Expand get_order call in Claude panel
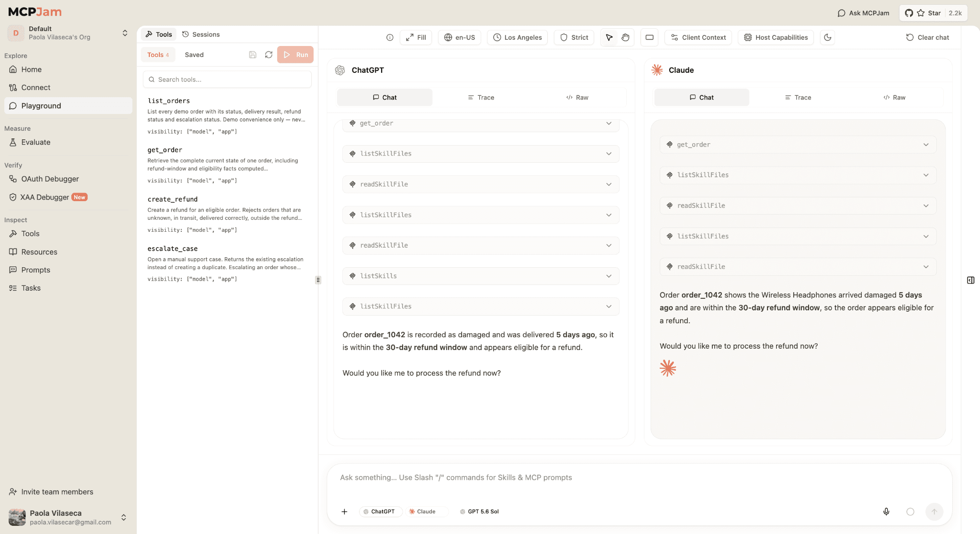 coord(798,145)
